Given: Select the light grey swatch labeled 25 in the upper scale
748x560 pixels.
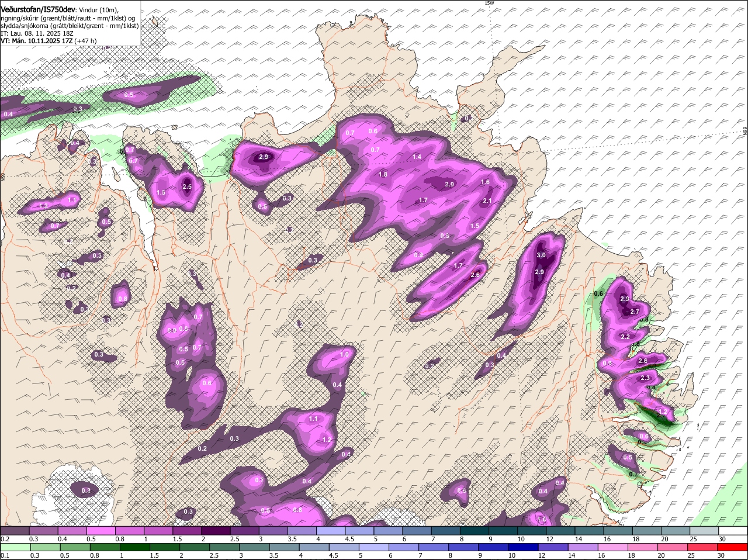Looking at the screenshot, I should tap(704, 531).
